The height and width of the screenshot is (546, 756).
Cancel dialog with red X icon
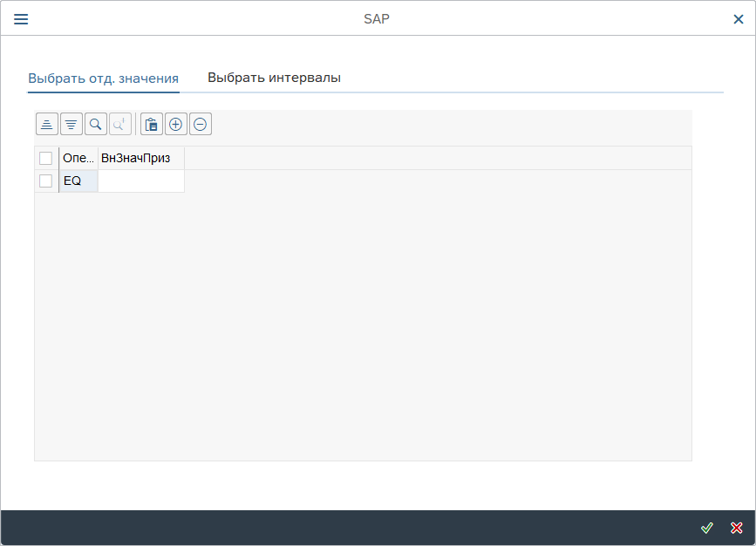point(737,528)
